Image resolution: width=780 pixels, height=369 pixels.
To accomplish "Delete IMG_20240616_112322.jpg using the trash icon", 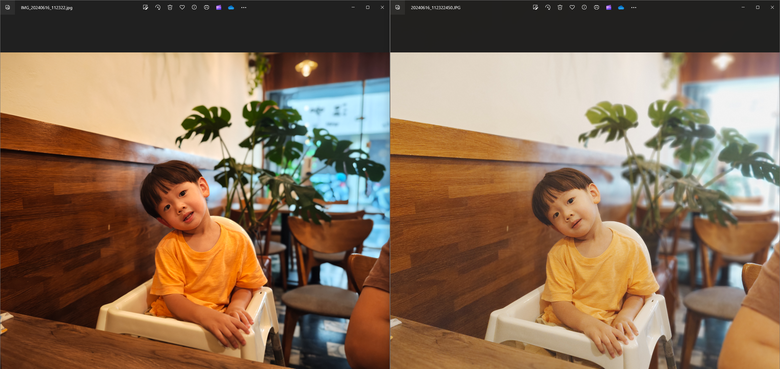I will coord(170,7).
